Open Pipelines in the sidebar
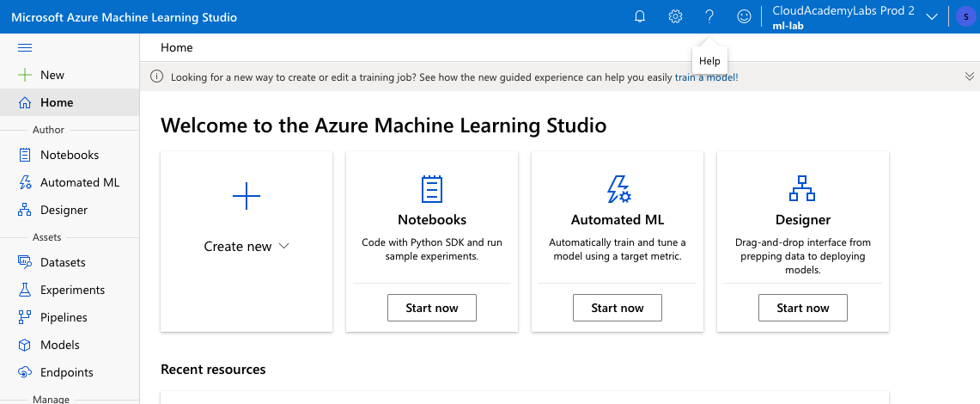 (64, 318)
